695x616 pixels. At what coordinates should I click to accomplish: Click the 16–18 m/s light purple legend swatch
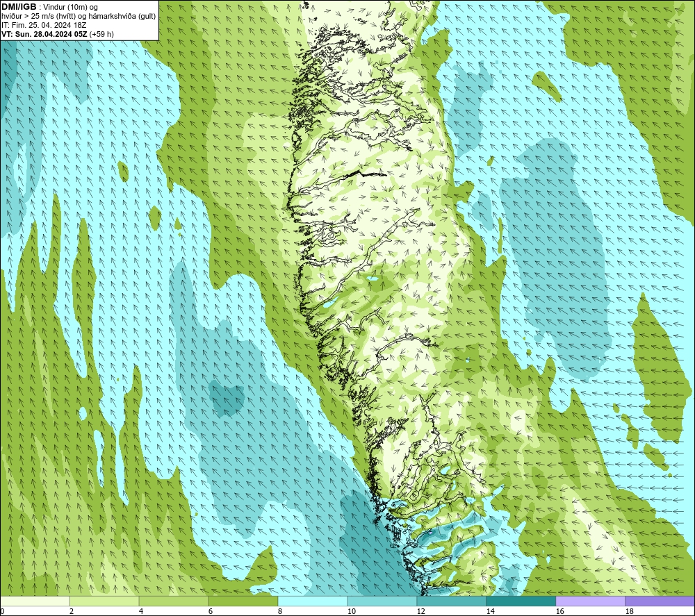590,601
